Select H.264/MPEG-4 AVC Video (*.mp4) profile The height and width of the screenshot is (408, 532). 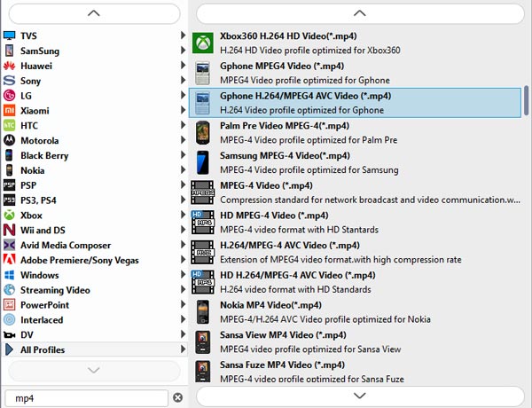pyautogui.click(x=355, y=252)
